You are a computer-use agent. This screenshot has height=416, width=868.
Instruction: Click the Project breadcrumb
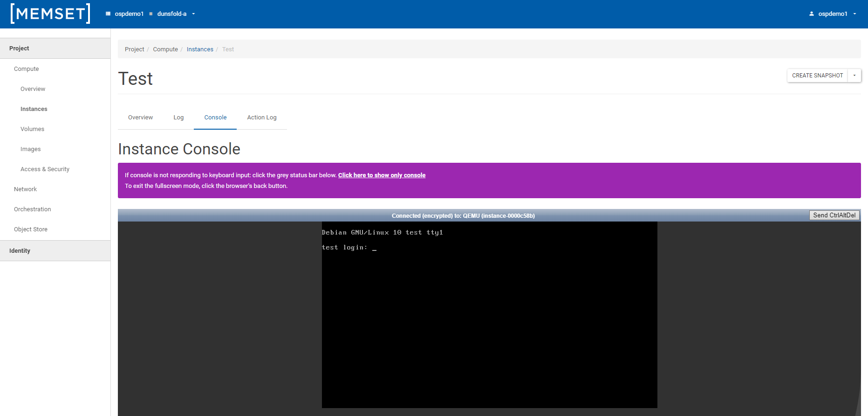tap(135, 49)
